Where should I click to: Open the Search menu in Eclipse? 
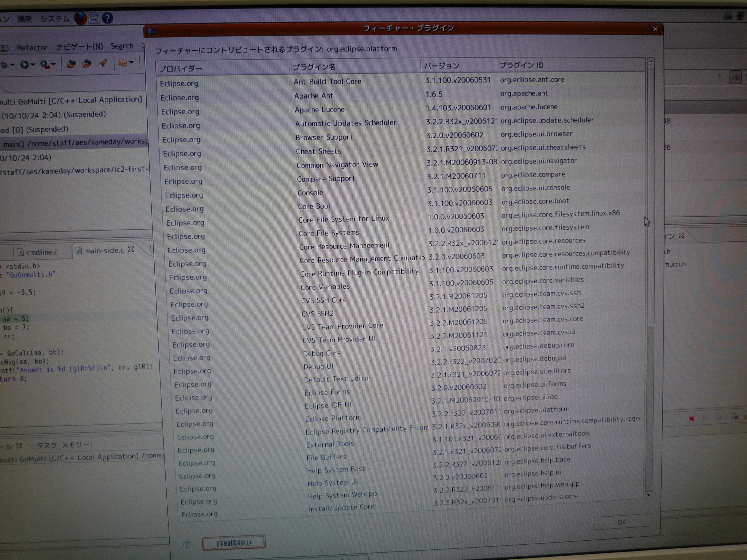click(x=122, y=46)
